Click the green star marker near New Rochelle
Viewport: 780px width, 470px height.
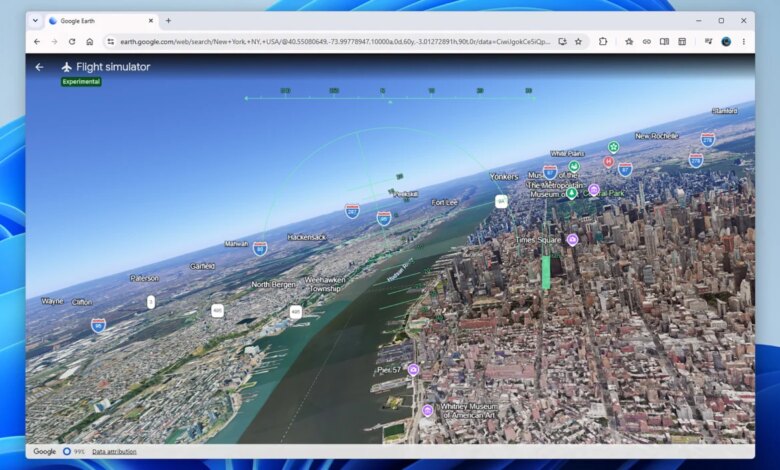613,147
